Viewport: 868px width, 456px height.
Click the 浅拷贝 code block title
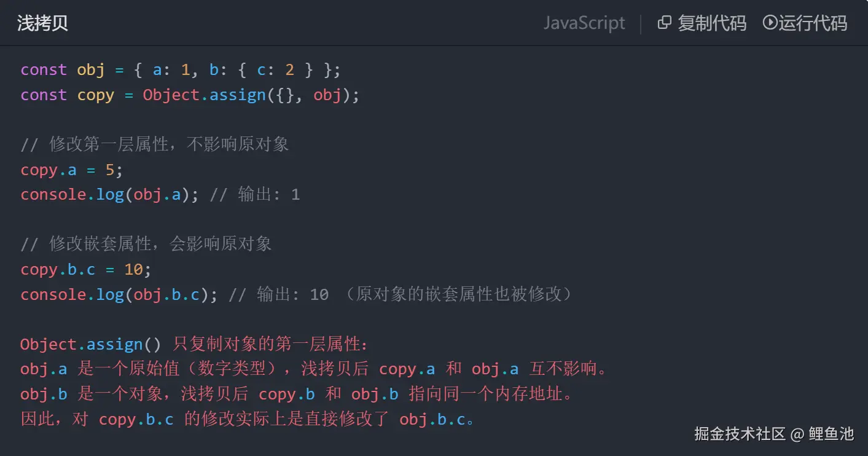pos(42,23)
